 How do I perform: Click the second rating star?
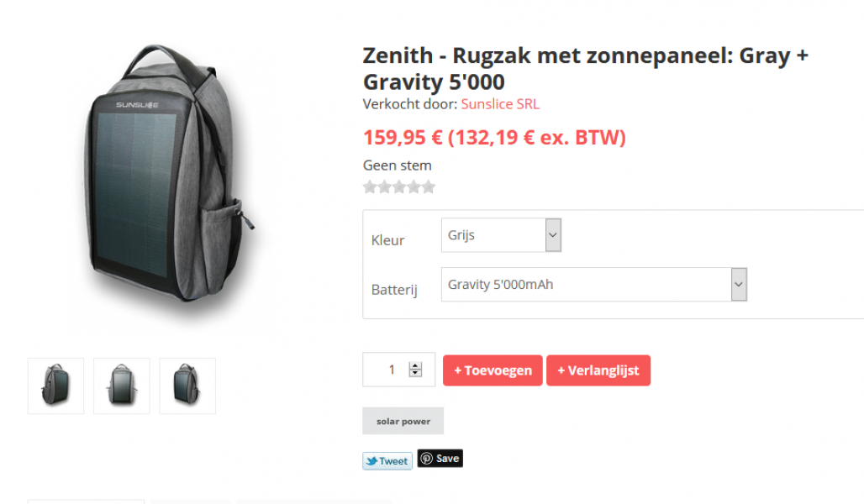(x=385, y=187)
